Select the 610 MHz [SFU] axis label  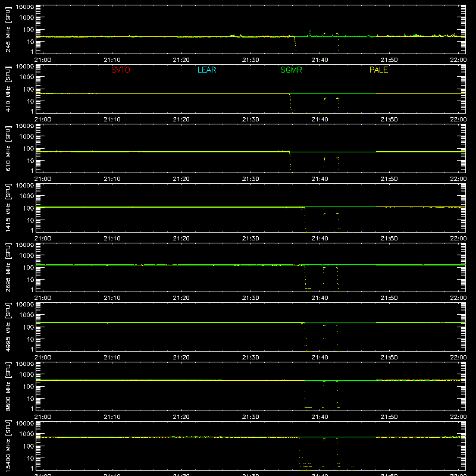[8, 148]
